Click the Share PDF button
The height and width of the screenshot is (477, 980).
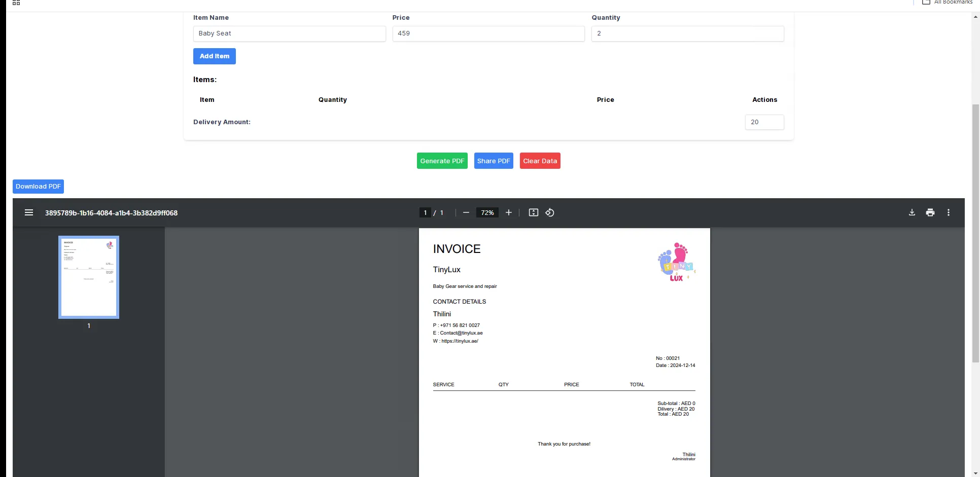pyautogui.click(x=493, y=161)
